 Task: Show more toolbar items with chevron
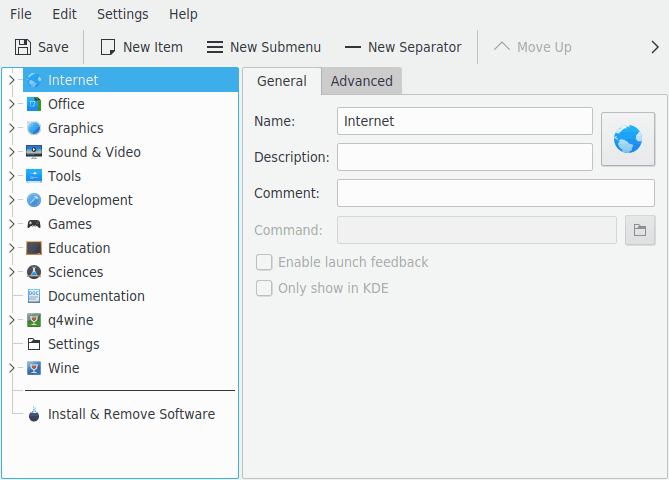click(655, 47)
